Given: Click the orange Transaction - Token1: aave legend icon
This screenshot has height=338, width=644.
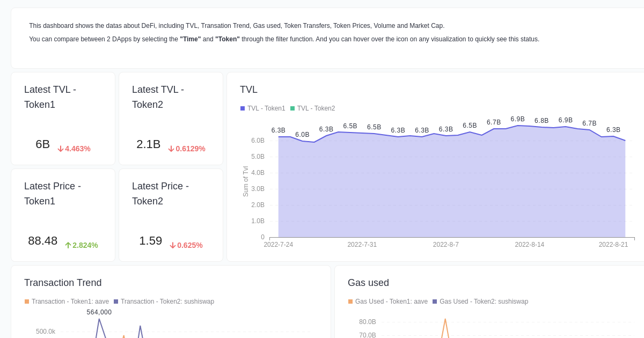Looking at the screenshot, I should (27, 302).
